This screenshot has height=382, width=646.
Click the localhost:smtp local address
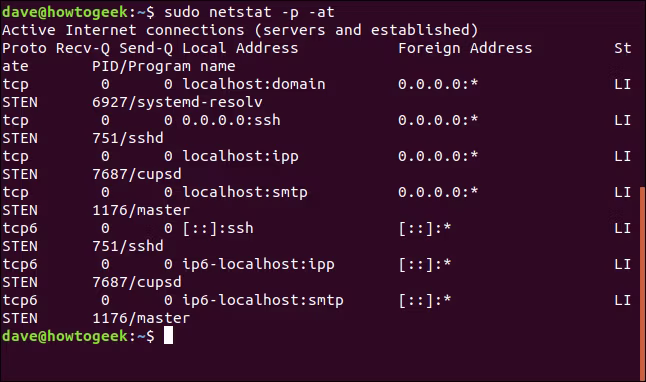point(245,192)
